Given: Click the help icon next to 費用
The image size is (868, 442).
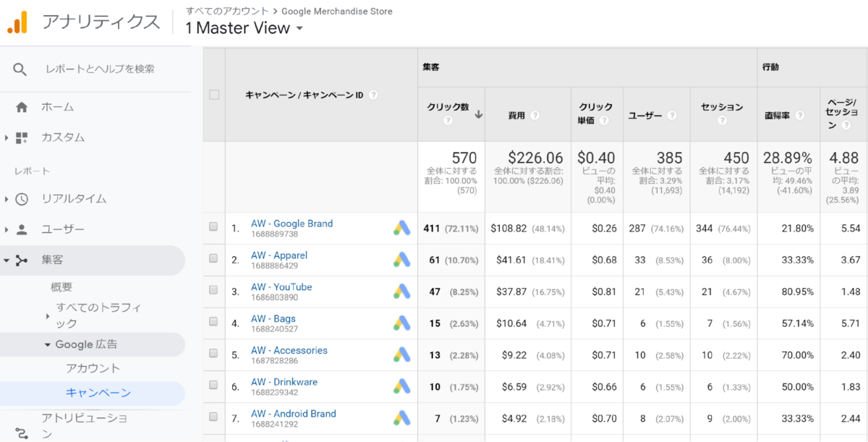Looking at the screenshot, I should (x=535, y=115).
